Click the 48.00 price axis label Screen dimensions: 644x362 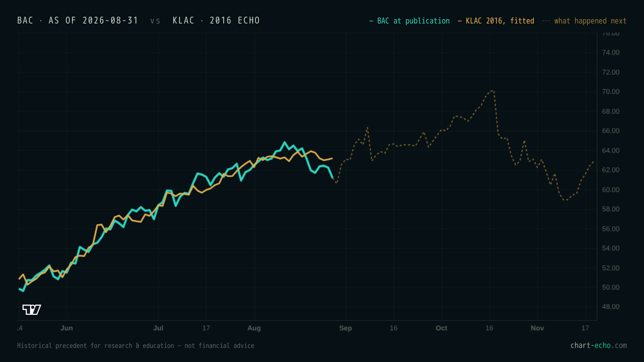(611, 307)
